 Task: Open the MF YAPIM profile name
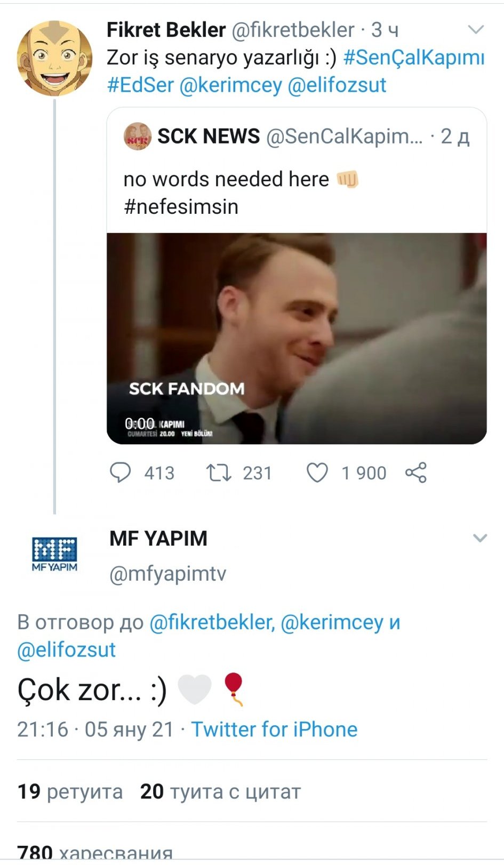[x=158, y=539]
